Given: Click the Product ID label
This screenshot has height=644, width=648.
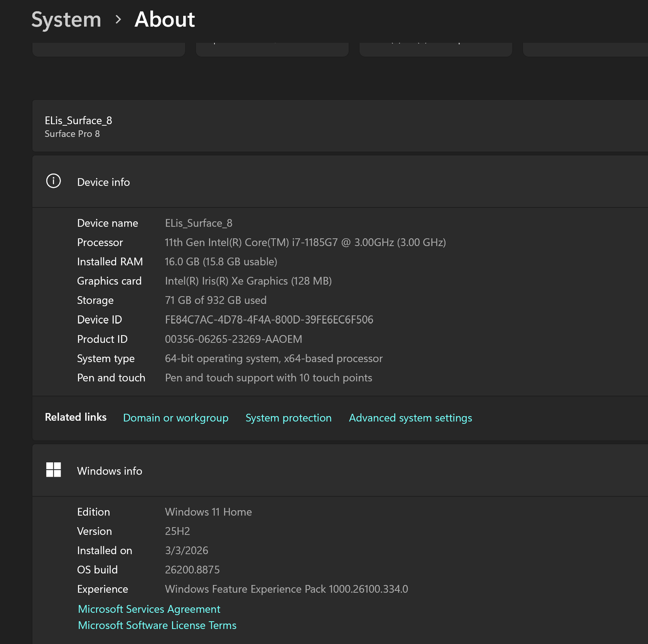Looking at the screenshot, I should click(102, 339).
